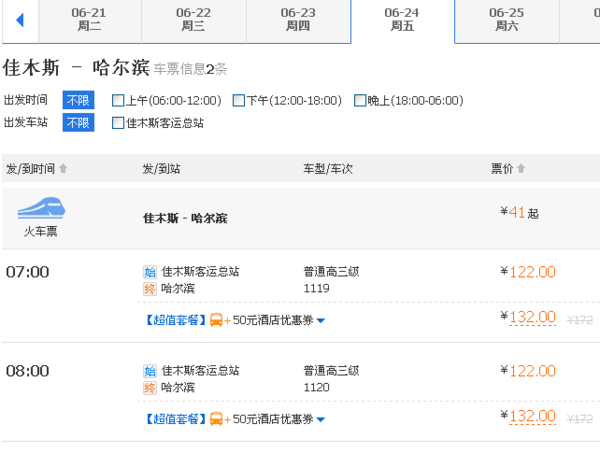This screenshot has height=453, width=600.
Task: Go to previous dates with left arrow
Action: point(20,20)
